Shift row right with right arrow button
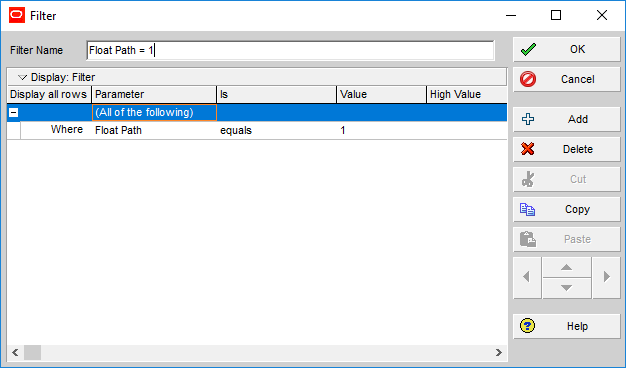The image size is (626, 368). [x=606, y=277]
